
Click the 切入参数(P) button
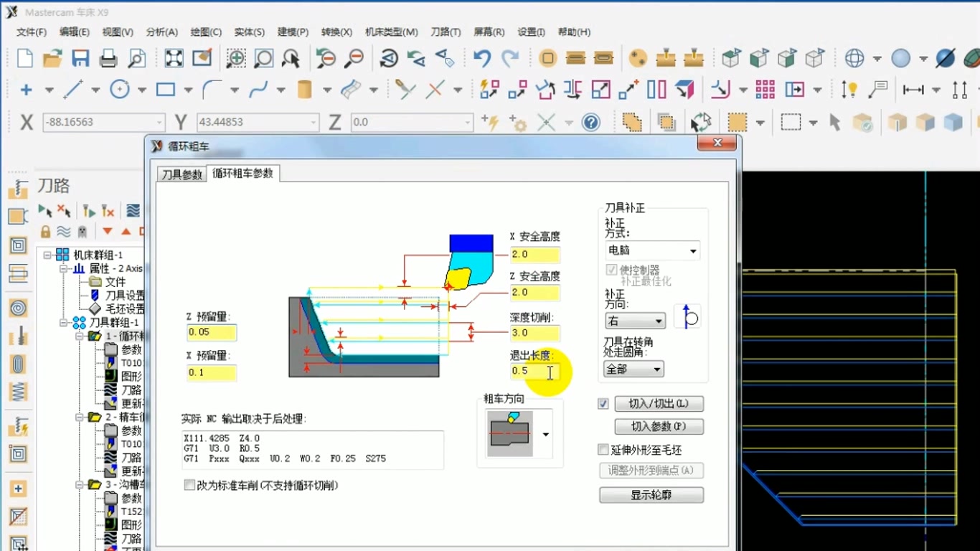(x=659, y=427)
